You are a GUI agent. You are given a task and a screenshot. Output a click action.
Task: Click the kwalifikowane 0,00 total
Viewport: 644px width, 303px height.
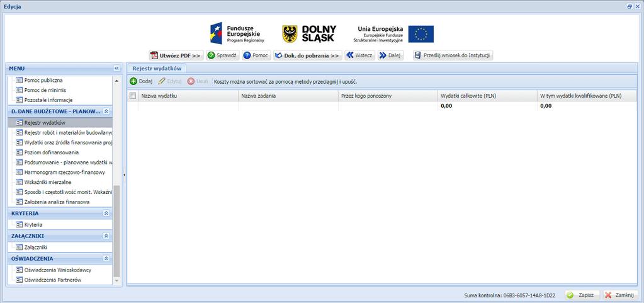click(546, 106)
